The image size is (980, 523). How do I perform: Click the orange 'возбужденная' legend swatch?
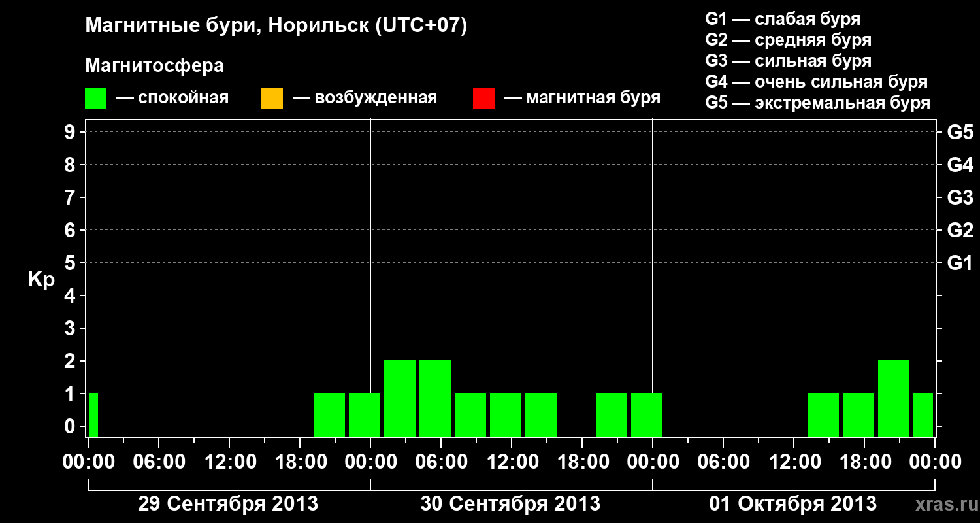(x=272, y=99)
